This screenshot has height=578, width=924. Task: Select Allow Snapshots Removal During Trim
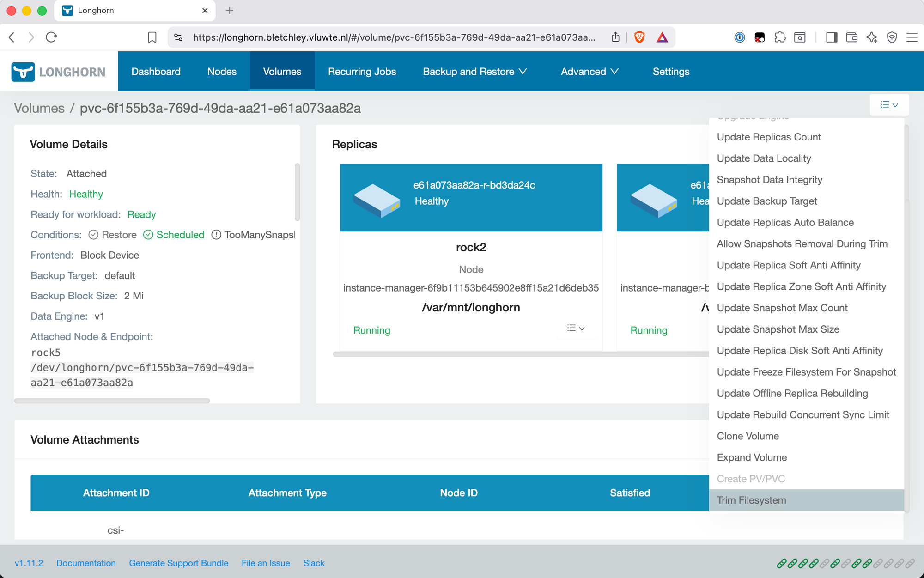(806, 244)
